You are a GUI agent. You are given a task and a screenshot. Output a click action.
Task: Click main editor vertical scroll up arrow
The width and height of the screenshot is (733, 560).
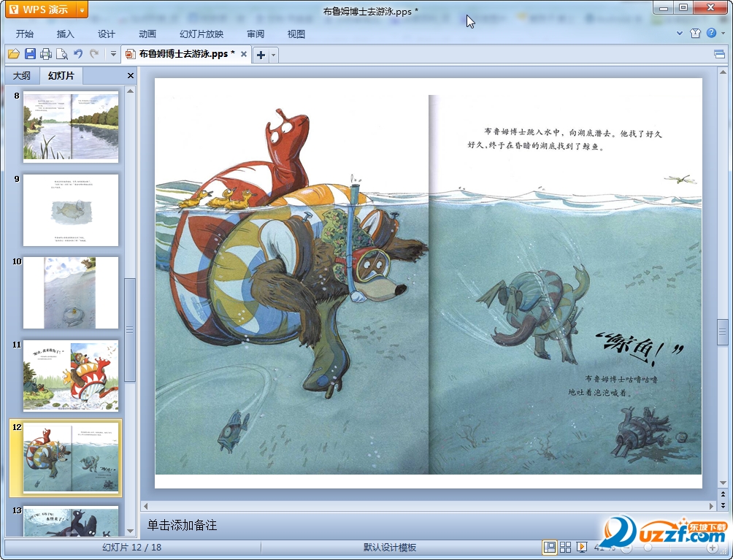(x=723, y=72)
